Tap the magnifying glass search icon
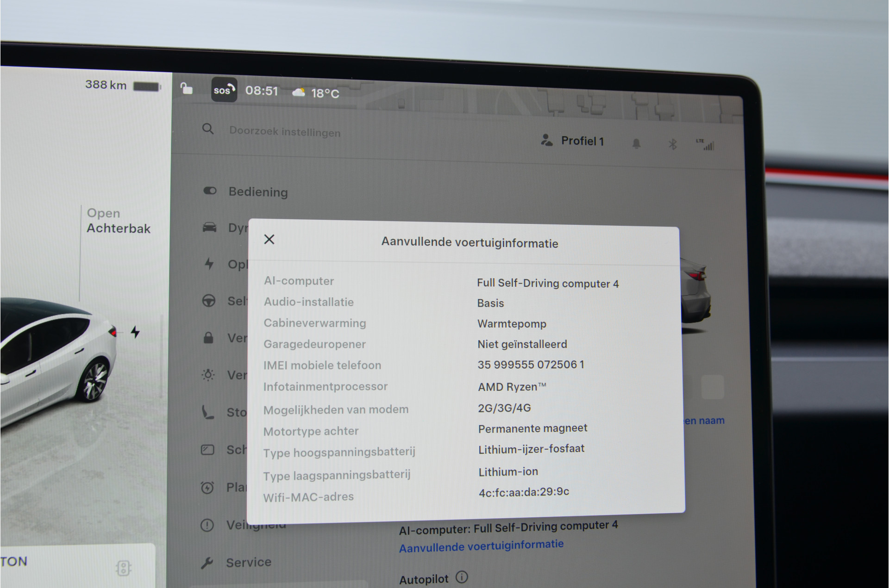Image resolution: width=889 pixels, height=588 pixels. point(208,129)
